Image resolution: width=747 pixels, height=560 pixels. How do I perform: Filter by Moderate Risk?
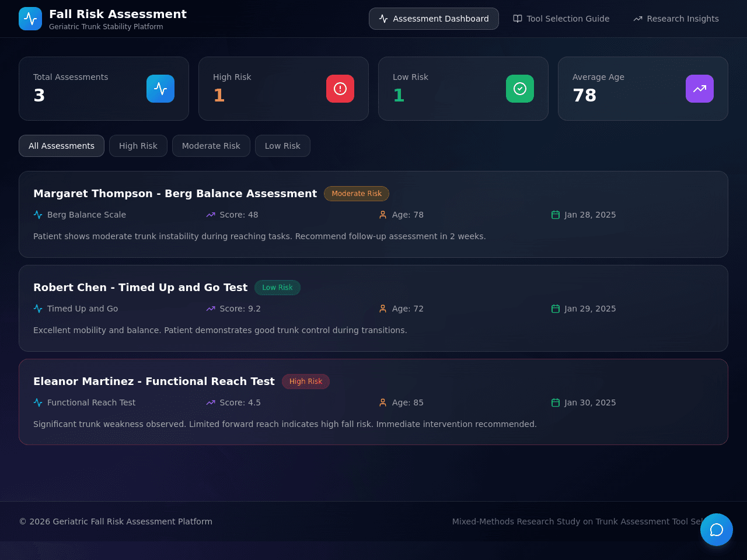211,146
